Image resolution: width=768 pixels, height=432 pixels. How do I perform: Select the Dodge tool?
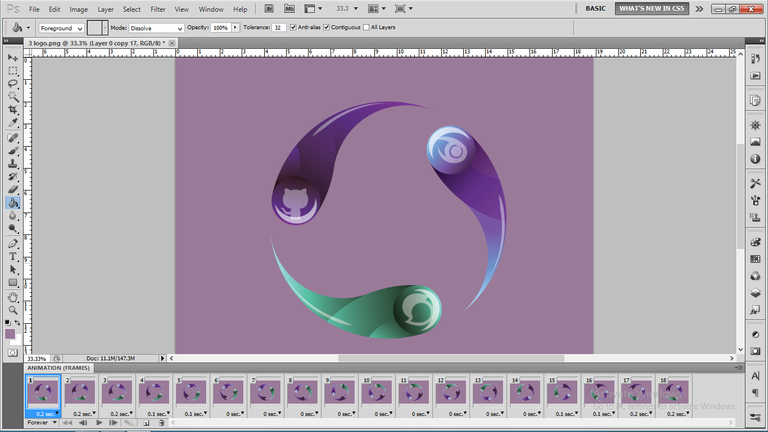[13, 228]
